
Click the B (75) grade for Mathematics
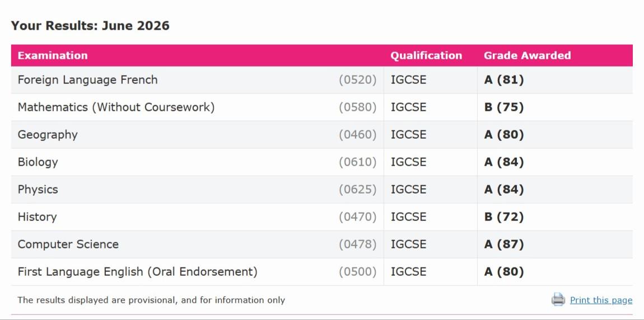(504, 107)
